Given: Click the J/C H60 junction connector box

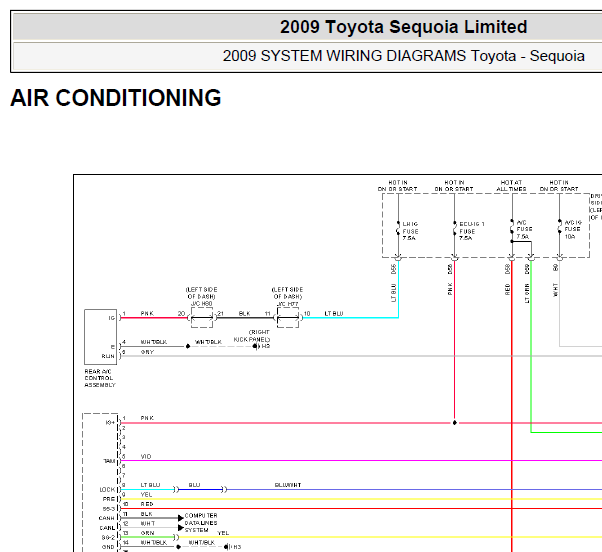Looking at the screenshot, I should 202,317.
